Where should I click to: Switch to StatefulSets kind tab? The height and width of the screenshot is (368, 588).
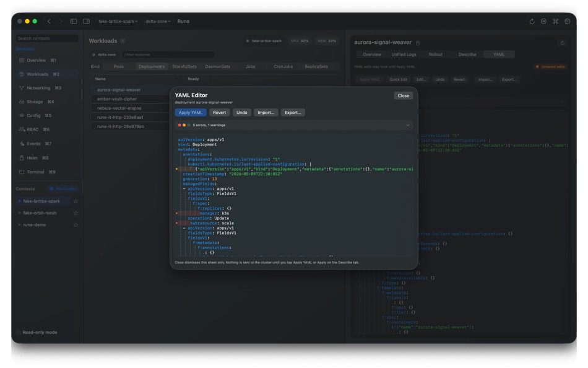click(x=184, y=66)
